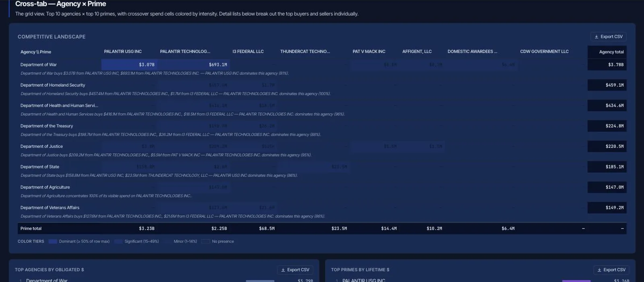Click Department of Justice row label

point(41,147)
